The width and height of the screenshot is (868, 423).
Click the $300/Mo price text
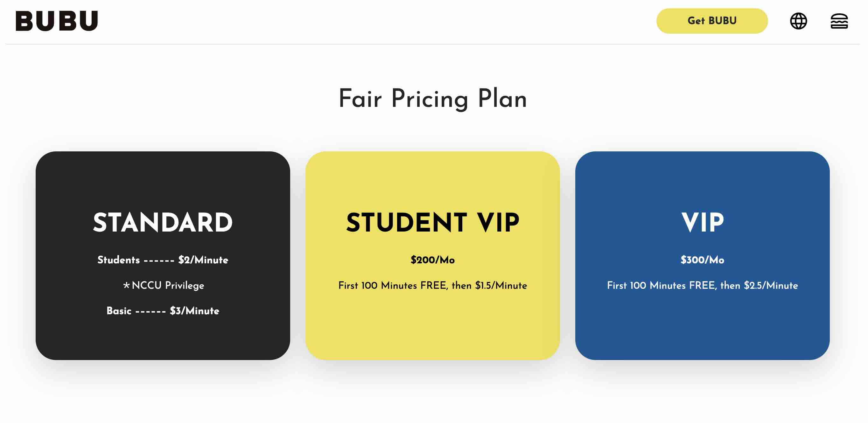702,260
